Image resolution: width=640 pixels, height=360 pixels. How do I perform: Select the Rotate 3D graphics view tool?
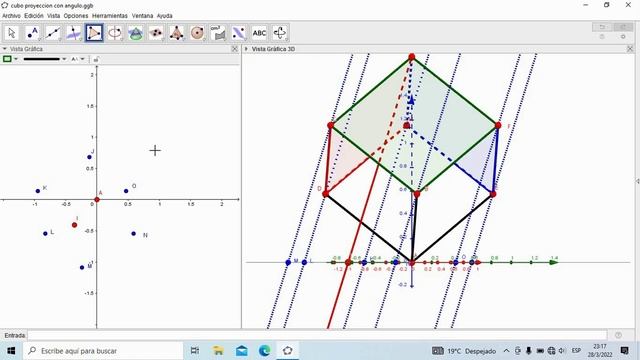point(280,33)
